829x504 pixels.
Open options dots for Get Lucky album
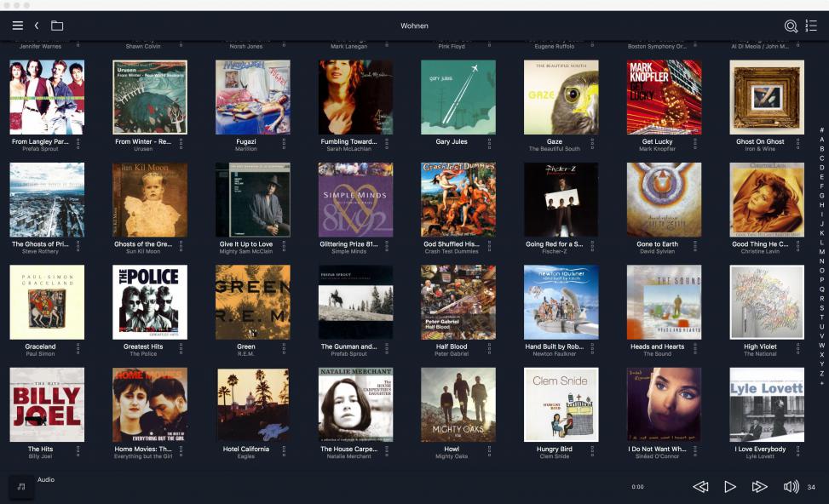(696, 144)
